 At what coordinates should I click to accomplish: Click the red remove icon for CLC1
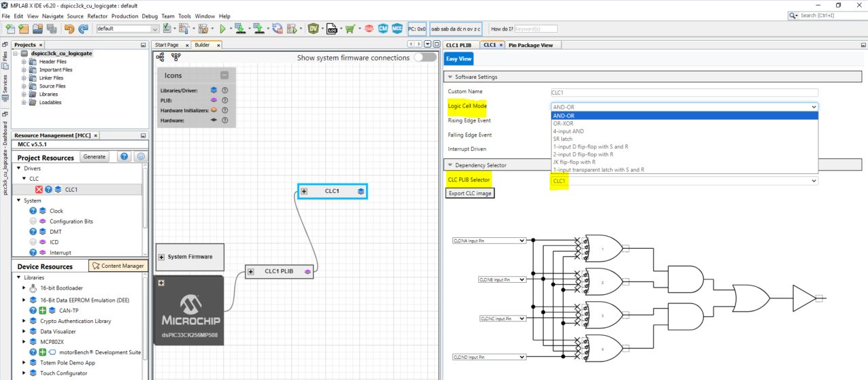coord(39,190)
